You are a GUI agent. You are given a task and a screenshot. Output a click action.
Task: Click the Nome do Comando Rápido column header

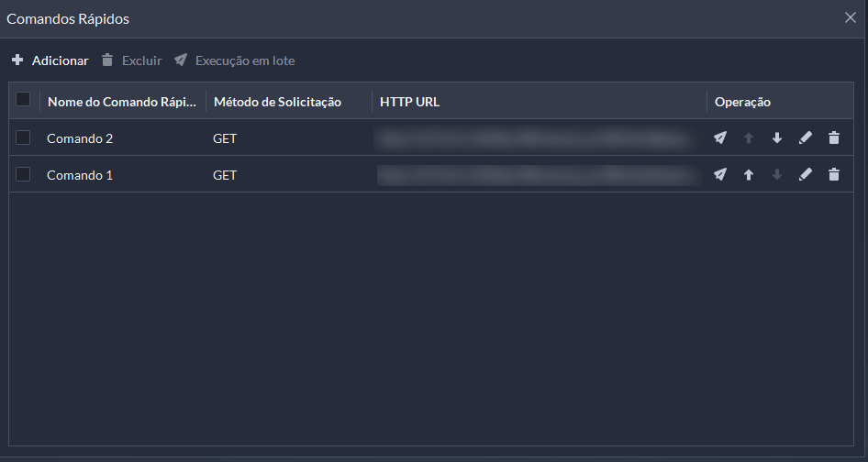tap(122, 102)
